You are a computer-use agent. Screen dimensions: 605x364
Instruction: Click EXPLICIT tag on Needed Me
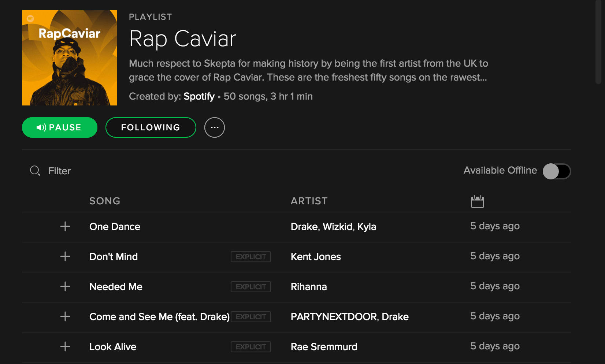pos(251,287)
